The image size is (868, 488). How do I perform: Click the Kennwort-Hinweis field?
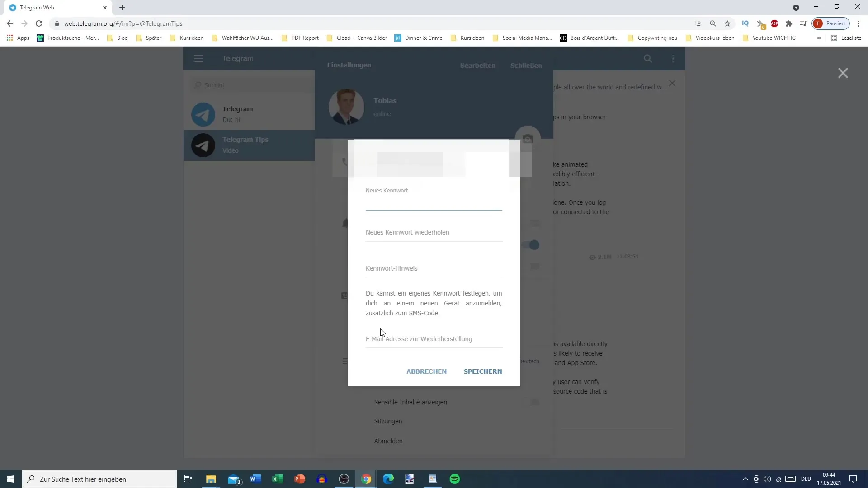434,268
